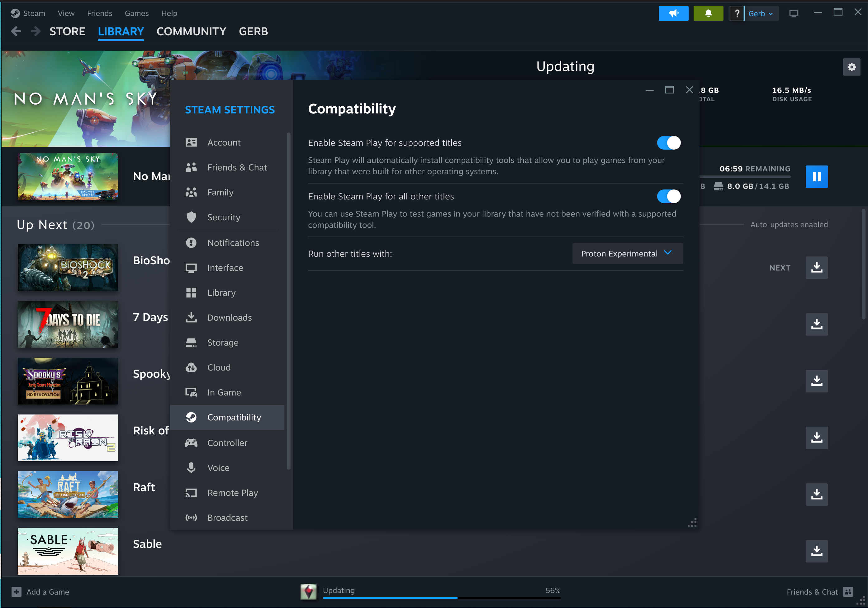This screenshot has height=608, width=868.
Task: Select Controller in settings sidebar
Action: coord(227,443)
